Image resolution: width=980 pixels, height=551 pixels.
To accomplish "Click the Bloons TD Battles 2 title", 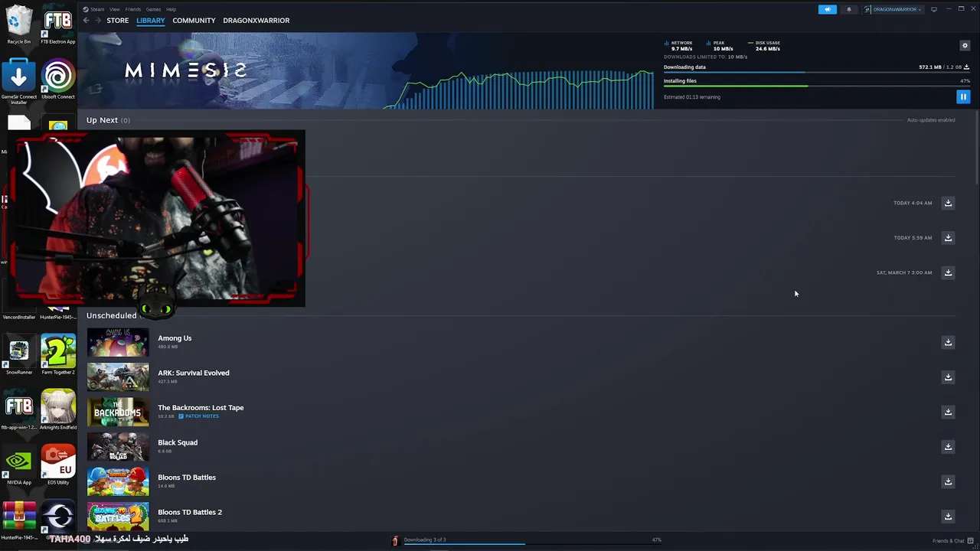I will (190, 512).
